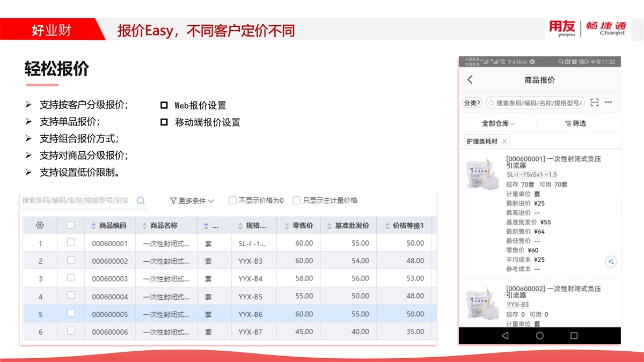The image size is (644, 362).
Task: Select row checkbox for 000600003
Action: [x=71, y=278]
